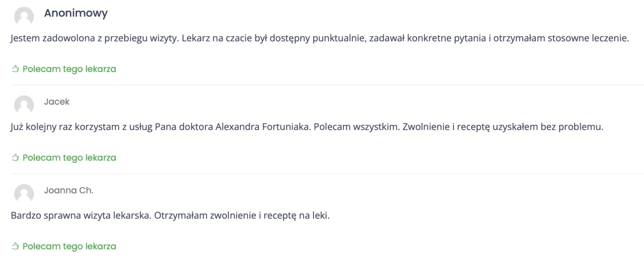Viewport: 644px width, 260px height.
Task: Open the reviewer name Jacek
Action: point(56,102)
